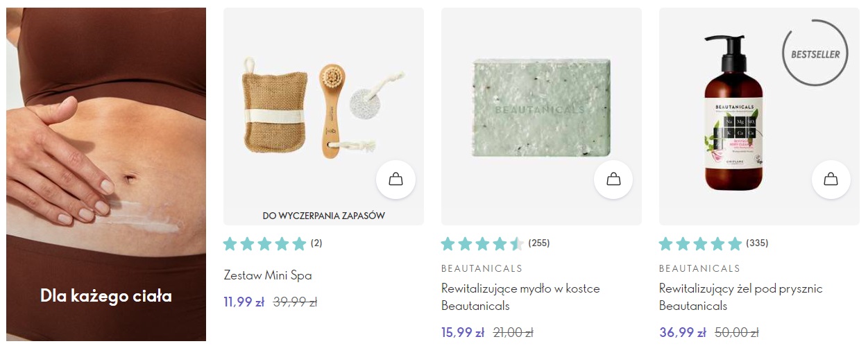
Task: Open the Zestaw Mini Spa product title
Action: pyautogui.click(x=268, y=275)
